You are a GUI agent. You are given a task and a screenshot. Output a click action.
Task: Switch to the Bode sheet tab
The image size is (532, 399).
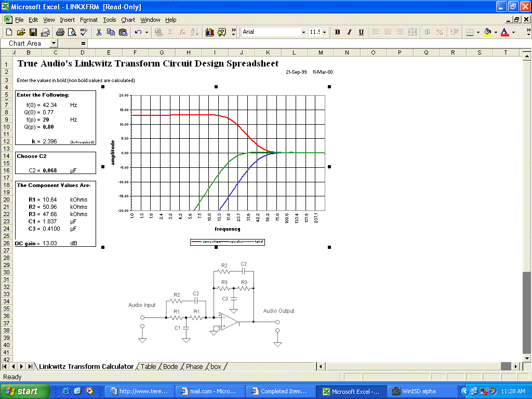[x=170, y=366]
